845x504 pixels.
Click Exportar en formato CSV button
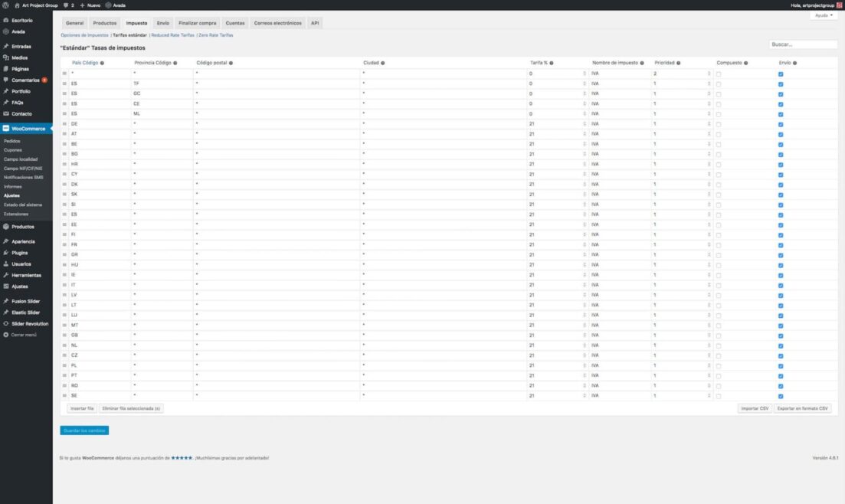point(802,408)
